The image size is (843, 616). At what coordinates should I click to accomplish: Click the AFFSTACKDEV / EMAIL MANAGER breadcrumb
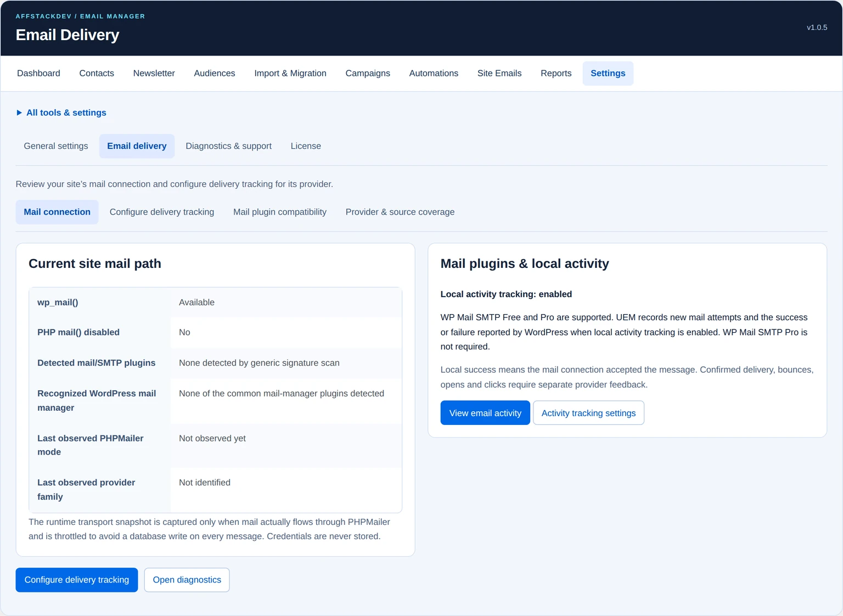(81, 16)
